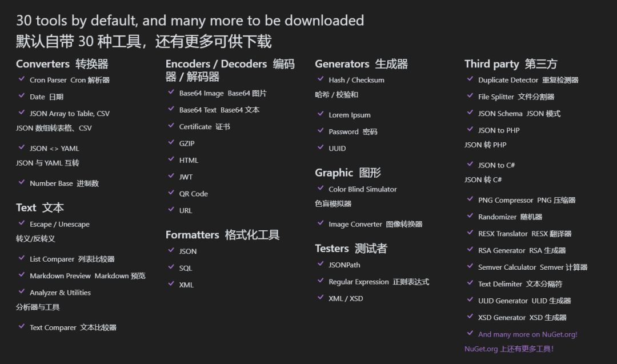The image size is (617, 364).
Task: Click the checkmark next to Color Blind Simulator
Action: point(320,188)
